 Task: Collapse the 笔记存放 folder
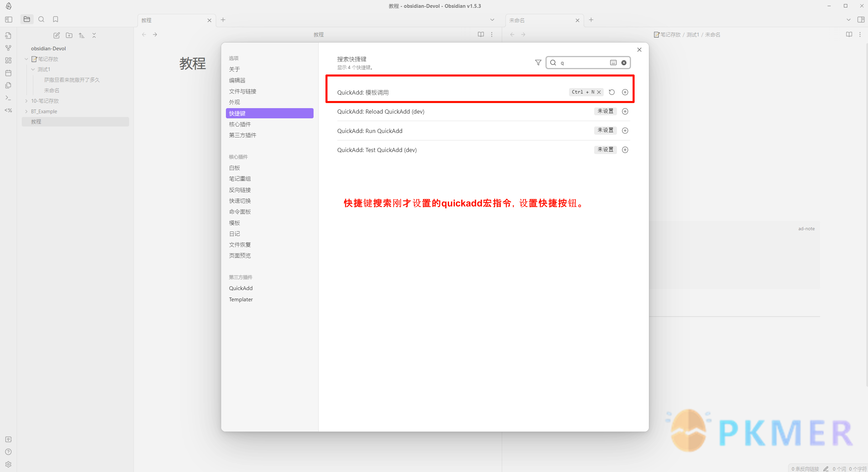click(x=26, y=59)
